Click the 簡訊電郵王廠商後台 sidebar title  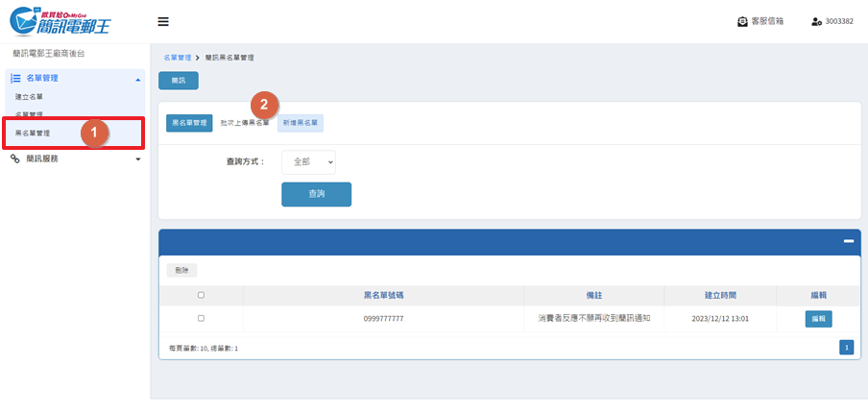49,54
